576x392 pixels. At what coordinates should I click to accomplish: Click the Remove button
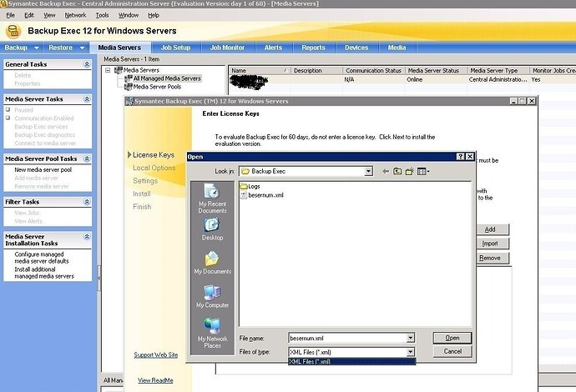coord(492,258)
